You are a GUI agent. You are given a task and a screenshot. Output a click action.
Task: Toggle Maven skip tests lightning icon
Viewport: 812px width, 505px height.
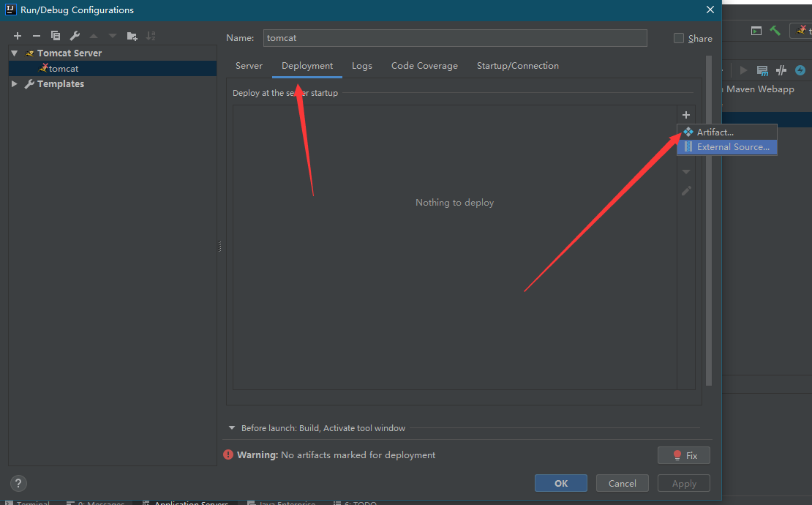[800, 70]
